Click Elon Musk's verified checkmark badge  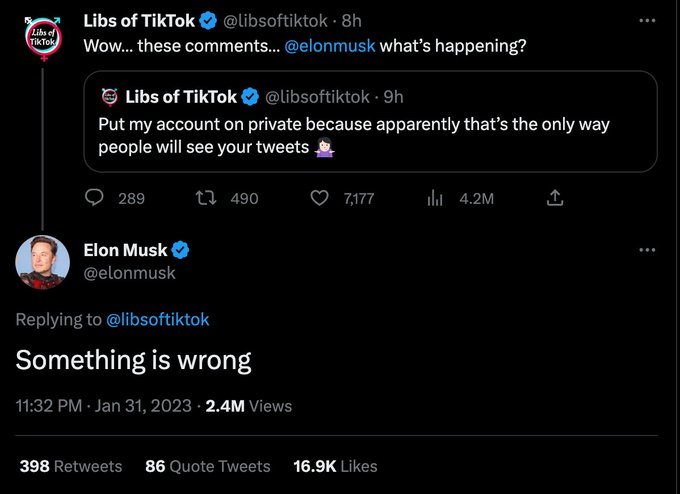[x=182, y=250]
